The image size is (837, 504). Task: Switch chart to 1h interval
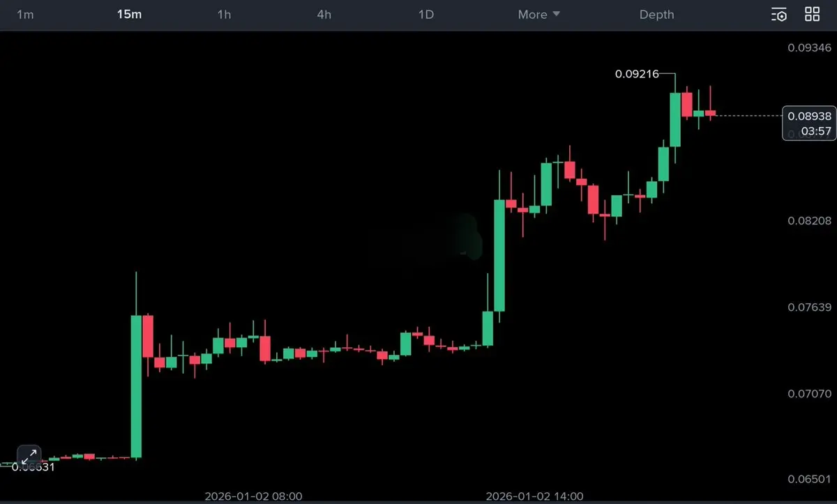(x=224, y=15)
